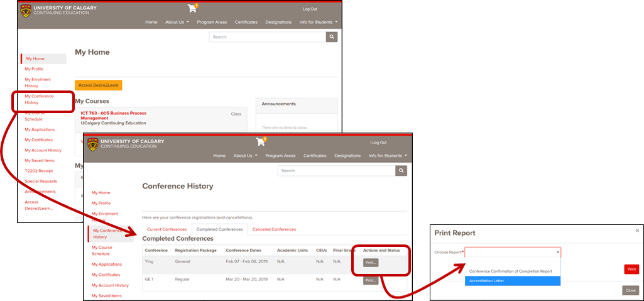Click the shopping cart icon on Conference History page

(x=260, y=141)
